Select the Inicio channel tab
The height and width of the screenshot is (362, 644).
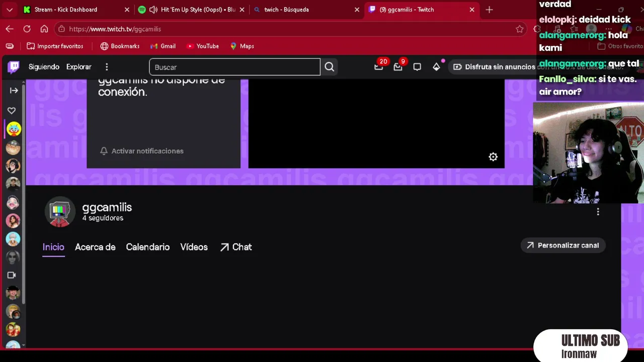click(x=53, y=247)
